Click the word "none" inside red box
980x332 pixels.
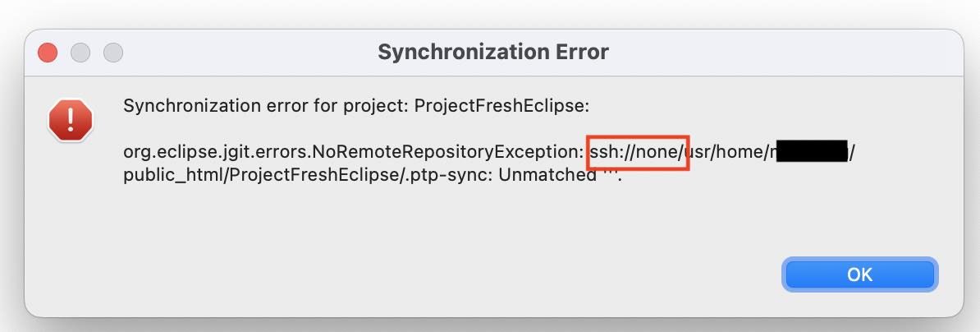(657, 151)
